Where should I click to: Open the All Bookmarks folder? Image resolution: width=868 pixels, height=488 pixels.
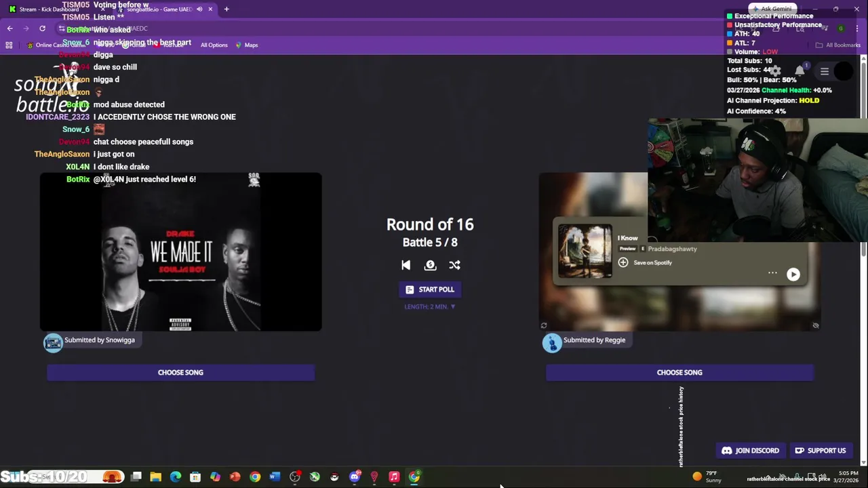(838, 45)
